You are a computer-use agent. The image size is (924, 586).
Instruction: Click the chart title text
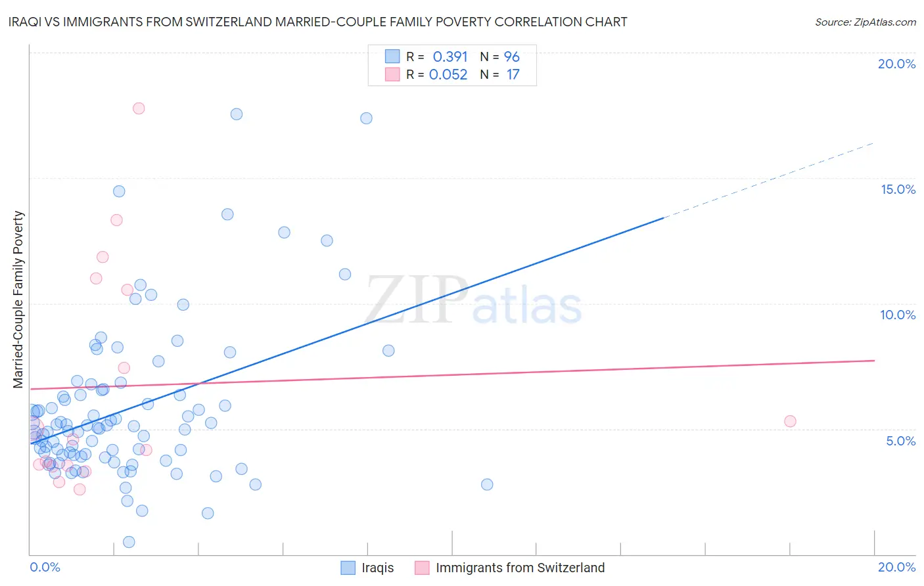[x=317, y=22]
